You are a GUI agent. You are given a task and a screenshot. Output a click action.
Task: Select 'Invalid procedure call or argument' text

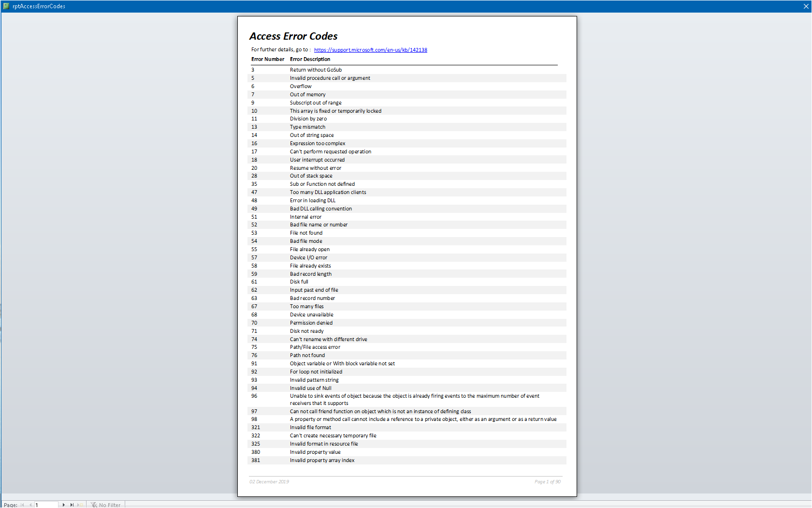click(330, 78)
